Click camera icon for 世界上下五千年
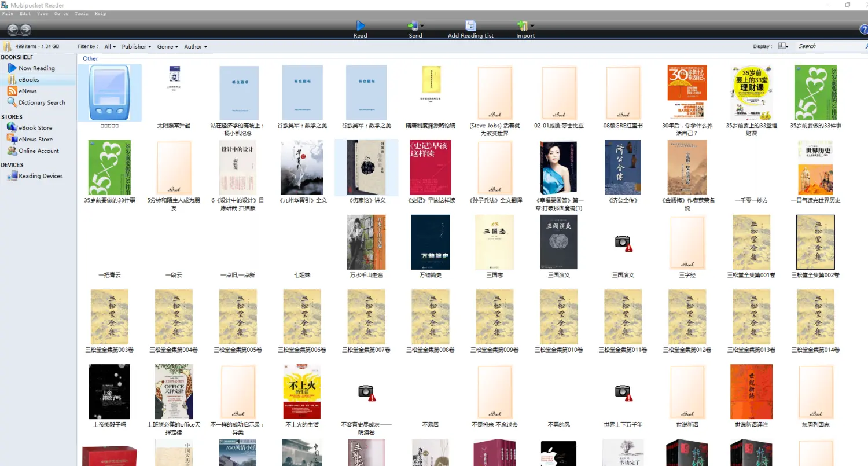The height and width of the screenshot is (466, 868). click(623, 392)
